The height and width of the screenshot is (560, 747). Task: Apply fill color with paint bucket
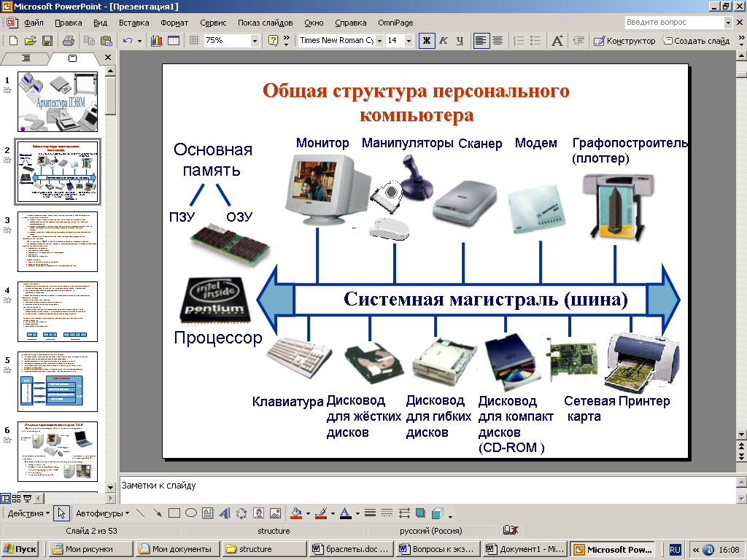(x=296, y=513)
